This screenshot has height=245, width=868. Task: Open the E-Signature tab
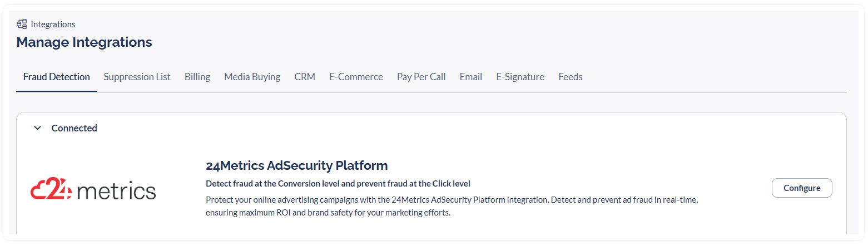click(520, 77)
